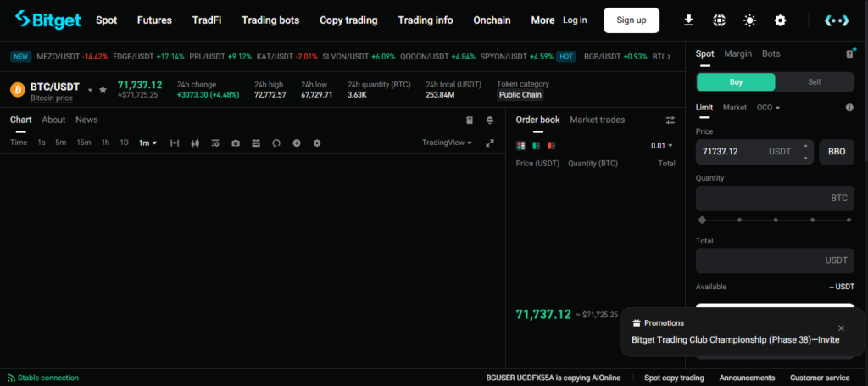The height and width of the screenshot is (386, 868).
Task: Open the language globe icon
Action: coord(719,20)
